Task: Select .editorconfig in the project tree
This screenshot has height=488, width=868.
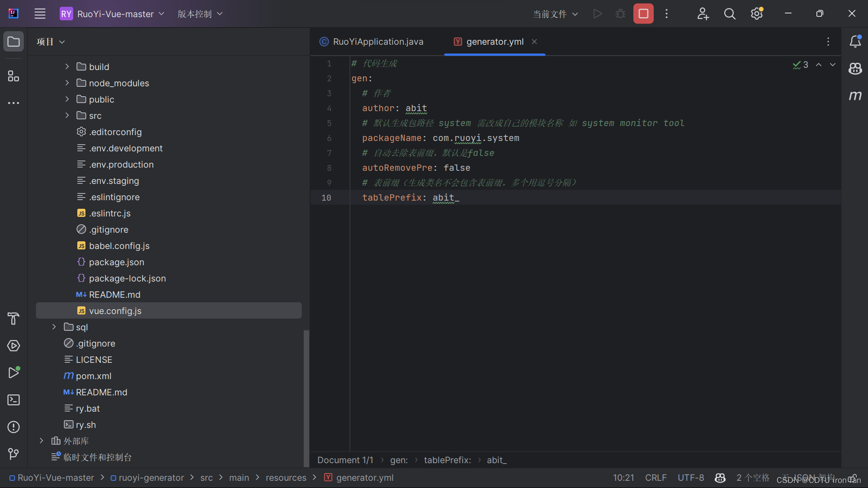Action: tap(115, 131)
